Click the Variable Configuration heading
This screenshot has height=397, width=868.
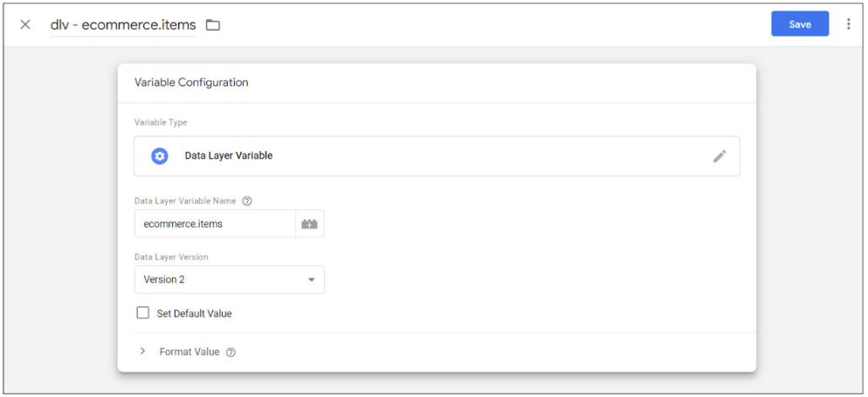click(x=191, y=82)
